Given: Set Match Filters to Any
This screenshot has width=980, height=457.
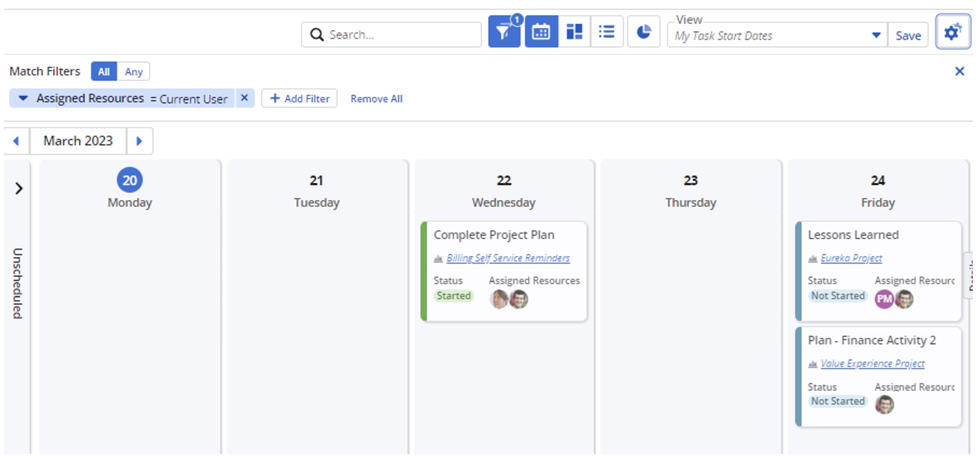Looking at the screenshot, I should click(133, 72).
